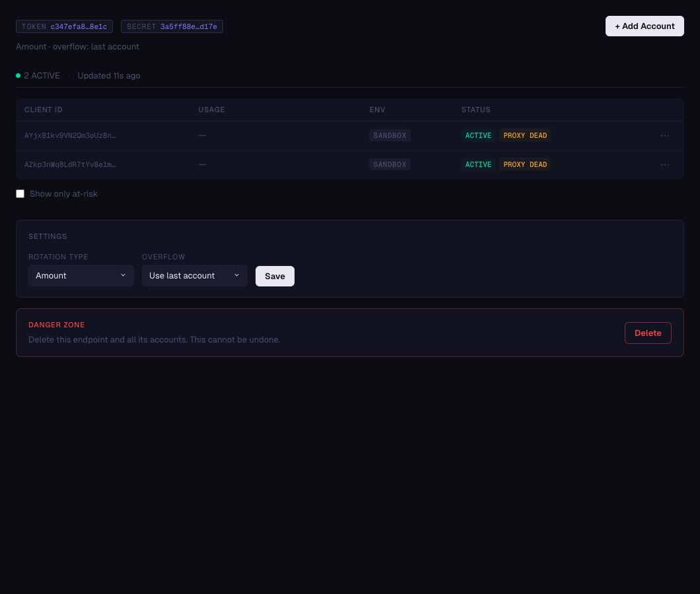Enable the Show only at-risk checkbox
The image size is (700, 594).
20,193
